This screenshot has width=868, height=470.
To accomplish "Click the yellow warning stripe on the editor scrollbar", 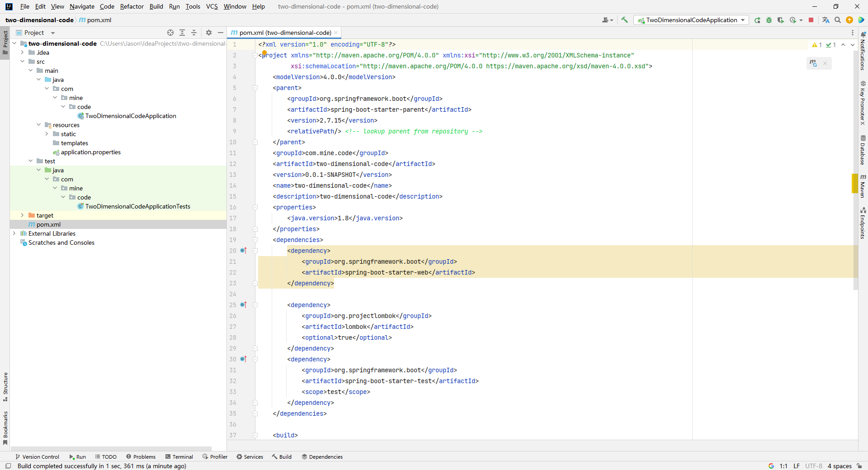I will coord(854,183).
